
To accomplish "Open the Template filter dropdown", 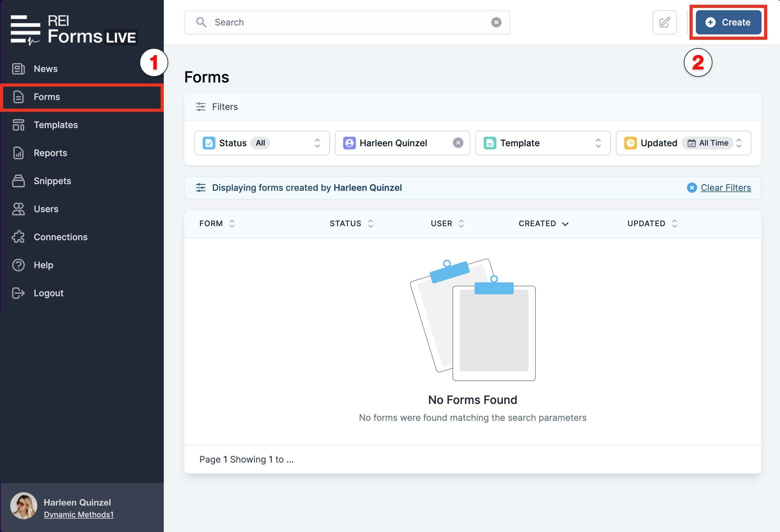I will (542, 143).
